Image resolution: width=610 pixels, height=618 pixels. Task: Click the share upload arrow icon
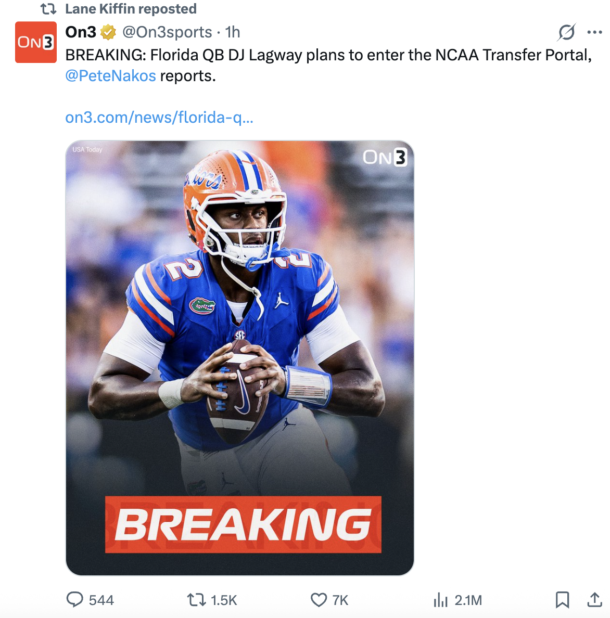click(595, 600)
